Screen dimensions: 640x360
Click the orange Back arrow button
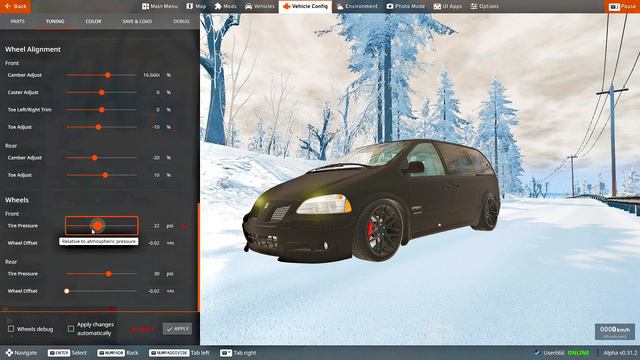[15, 6]
